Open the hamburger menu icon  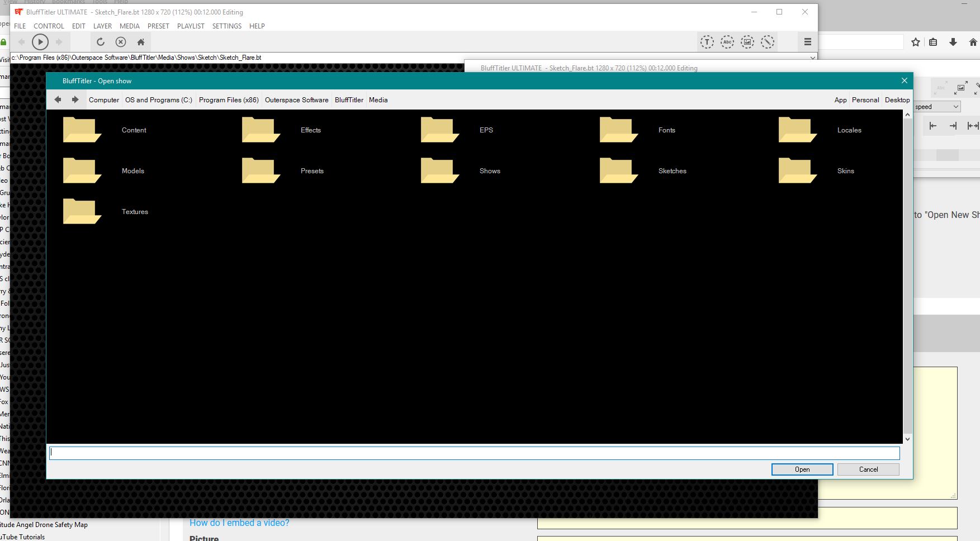tap(807, 42)
